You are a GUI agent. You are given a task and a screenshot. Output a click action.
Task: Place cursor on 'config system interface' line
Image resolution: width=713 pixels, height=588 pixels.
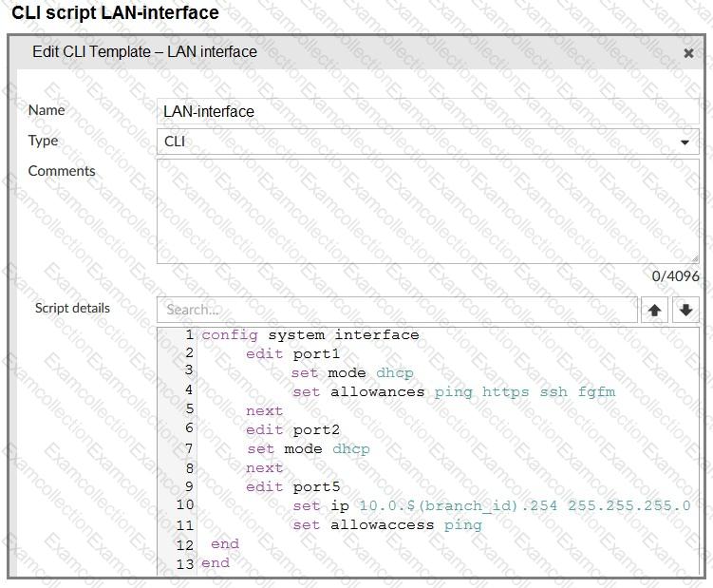click(310, 334)
